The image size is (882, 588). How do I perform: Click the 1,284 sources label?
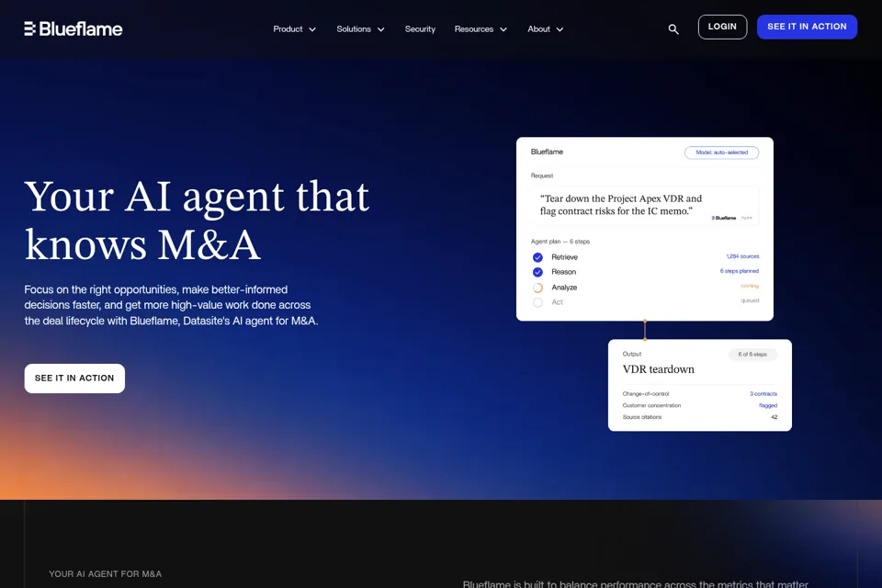(x=742, y=256)
